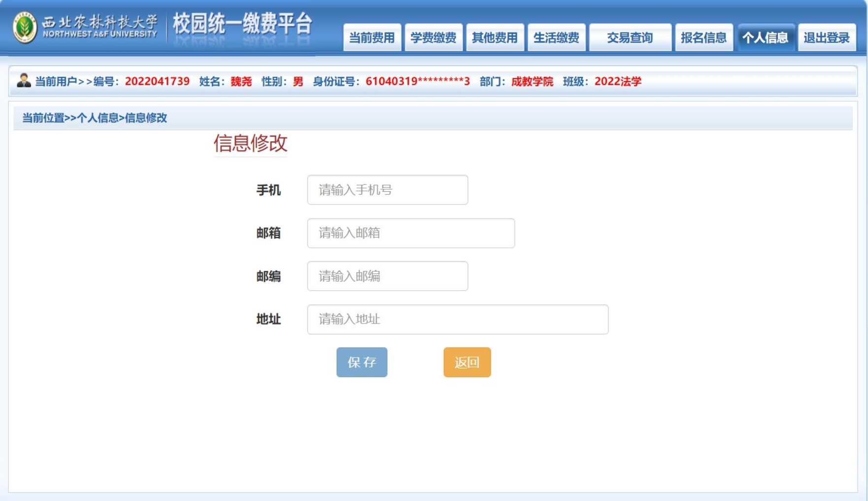Click the red 信息修改 heading
Screen dimensions: 868x501
[x=250, y=143]
